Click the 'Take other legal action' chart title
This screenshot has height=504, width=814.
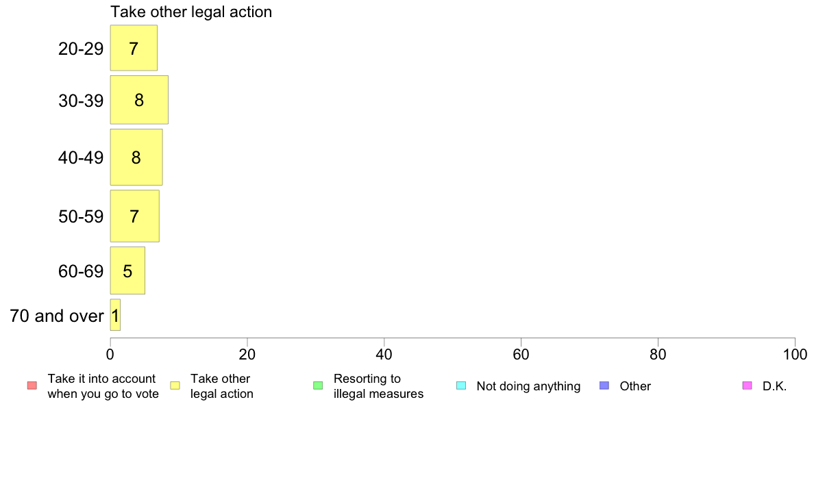(x=191, y=12)
